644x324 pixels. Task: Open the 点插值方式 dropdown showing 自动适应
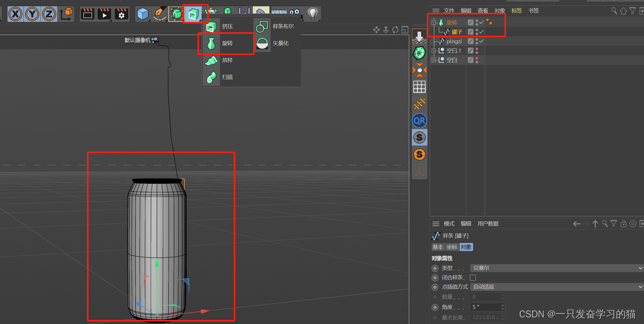pyautogui.click(x=553, y=286)
